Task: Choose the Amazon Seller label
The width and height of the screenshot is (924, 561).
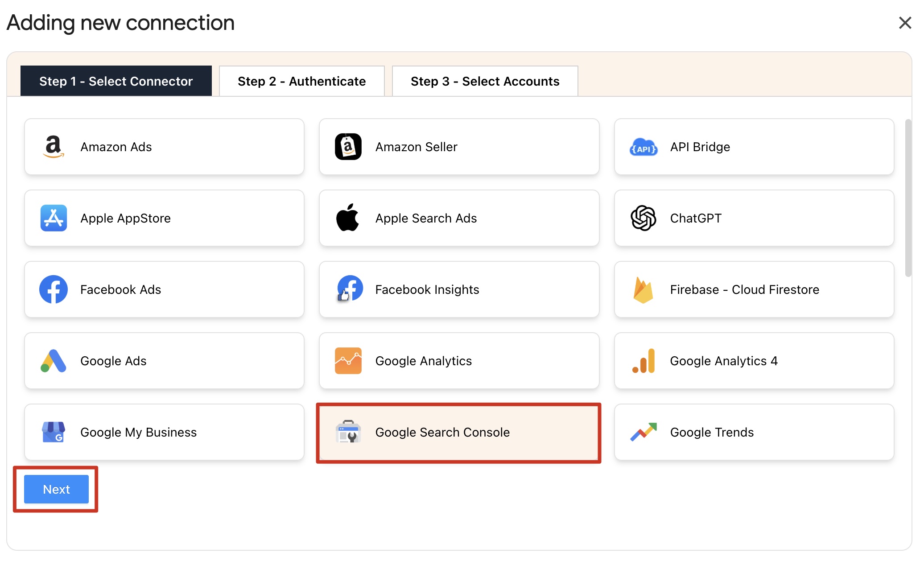Action: (x=417, y=147)
